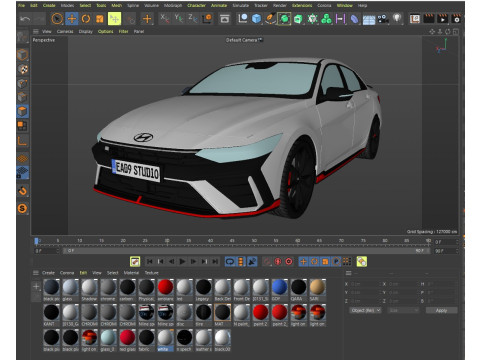
Task: Open viewport Cameras menu
Action: [65, 31]
